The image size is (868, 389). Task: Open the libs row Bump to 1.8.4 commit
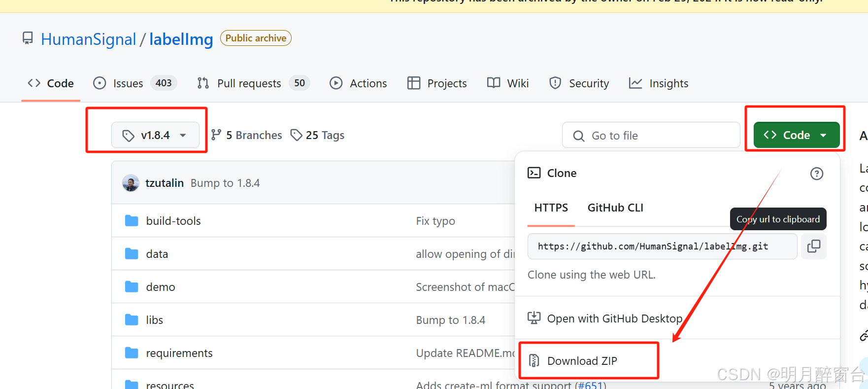[x=451, y=320]
